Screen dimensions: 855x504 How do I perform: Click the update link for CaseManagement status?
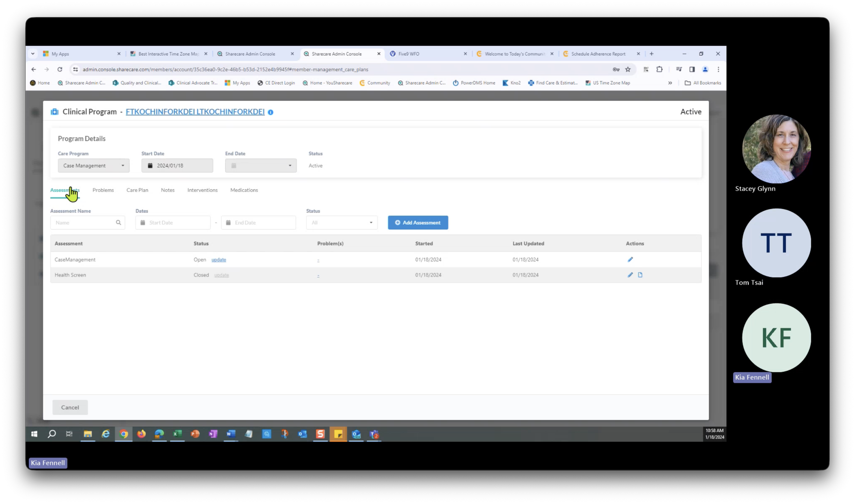[x=219, y=260]
